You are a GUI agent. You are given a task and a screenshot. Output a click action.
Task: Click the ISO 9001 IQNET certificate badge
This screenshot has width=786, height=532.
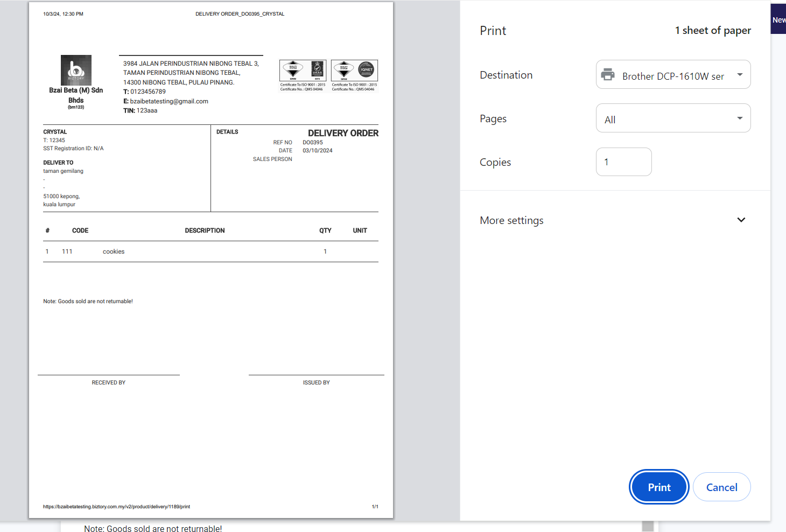coord(354,75)
